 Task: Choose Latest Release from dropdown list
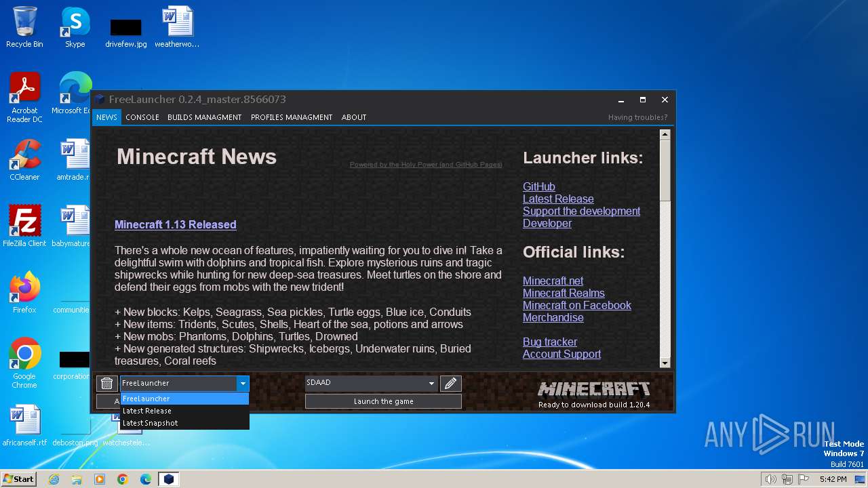click(x=184, y=411)
